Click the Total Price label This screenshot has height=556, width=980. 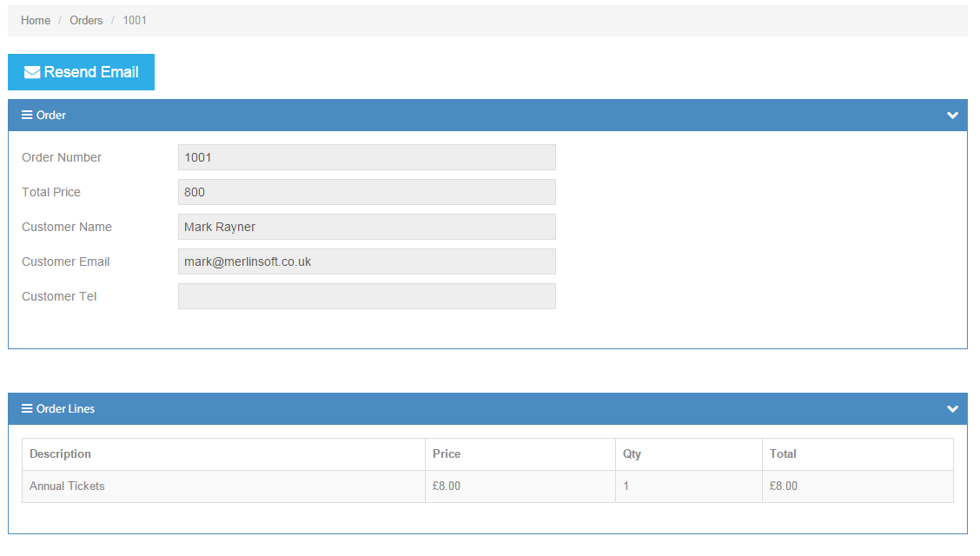pyautogui.click(x=51, y=192)
